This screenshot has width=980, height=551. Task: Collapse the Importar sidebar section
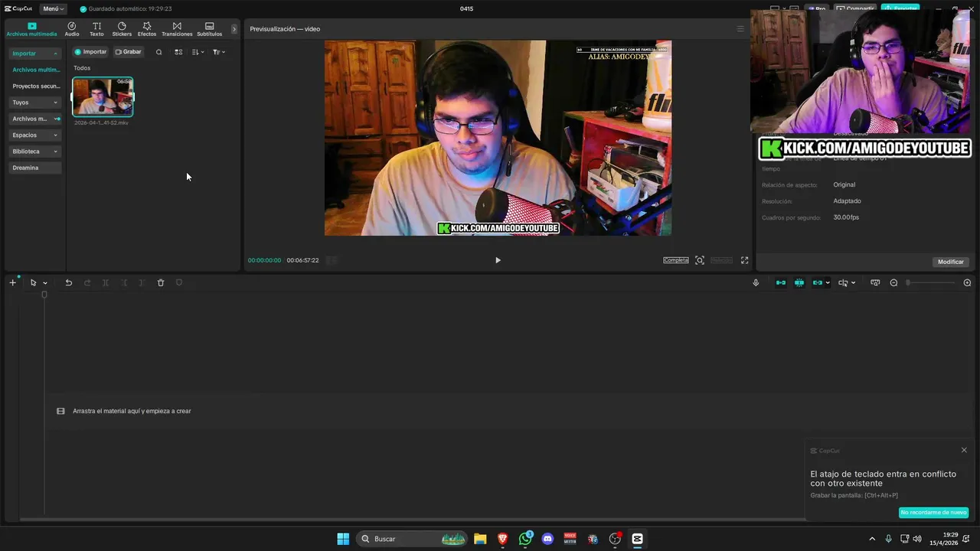(x=35, y=54)
